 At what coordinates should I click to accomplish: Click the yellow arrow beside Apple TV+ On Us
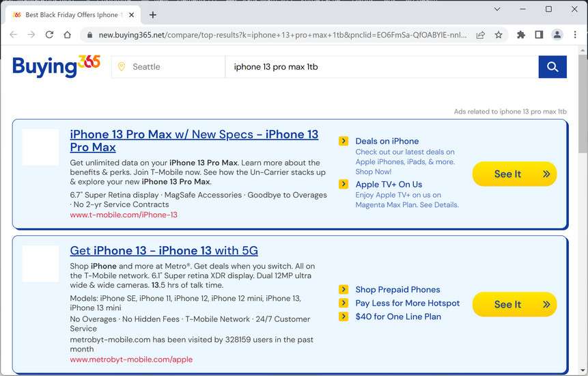343,185
